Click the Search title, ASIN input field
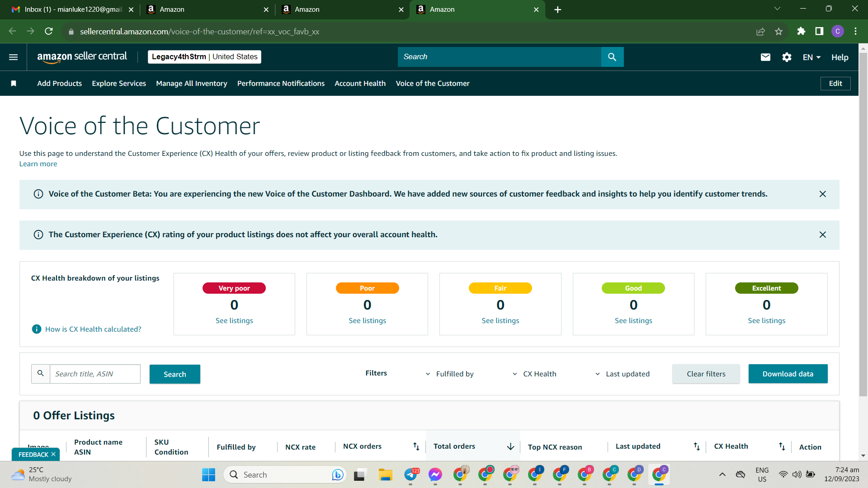This screenshot has height=488, width=868. (x=95, y=374)
